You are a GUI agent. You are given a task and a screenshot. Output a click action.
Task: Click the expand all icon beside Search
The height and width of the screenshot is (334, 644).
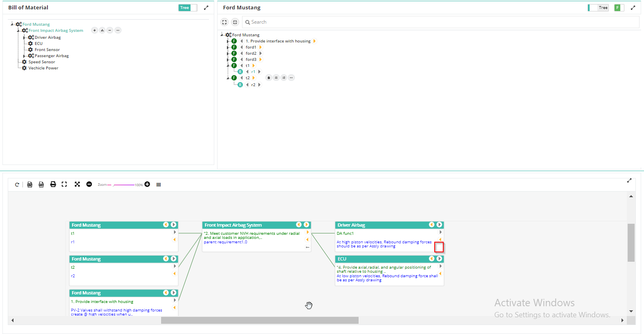[x=224, y=22]
